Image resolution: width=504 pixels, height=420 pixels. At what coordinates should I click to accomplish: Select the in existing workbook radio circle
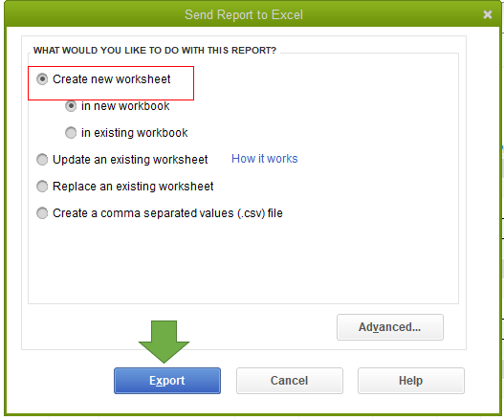click(x=71, y=133)
